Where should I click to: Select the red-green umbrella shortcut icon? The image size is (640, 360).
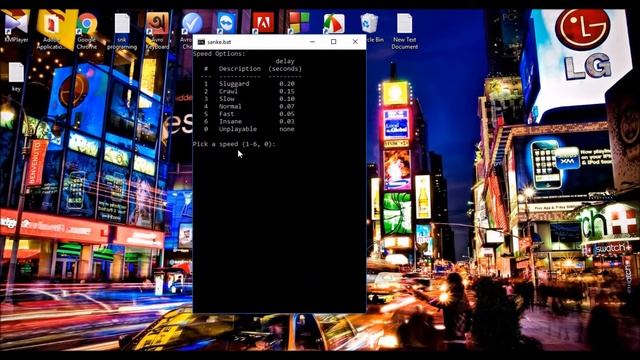[334, 23]
